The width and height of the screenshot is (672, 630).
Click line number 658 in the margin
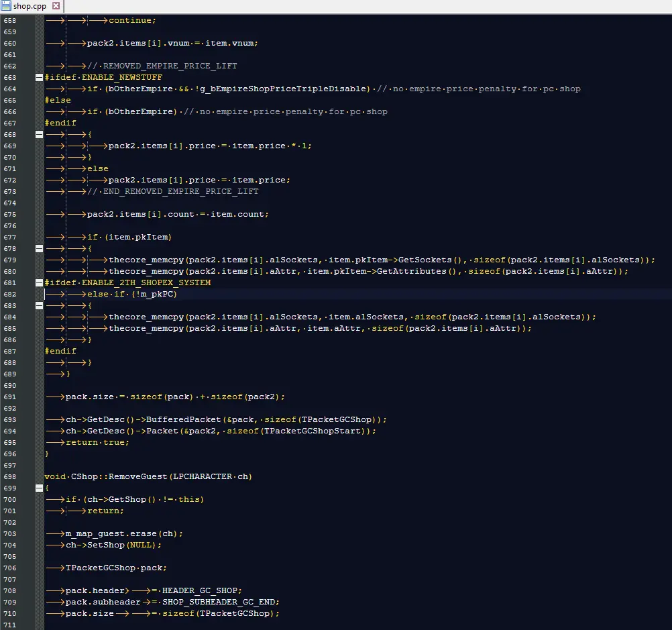point(10,21)
